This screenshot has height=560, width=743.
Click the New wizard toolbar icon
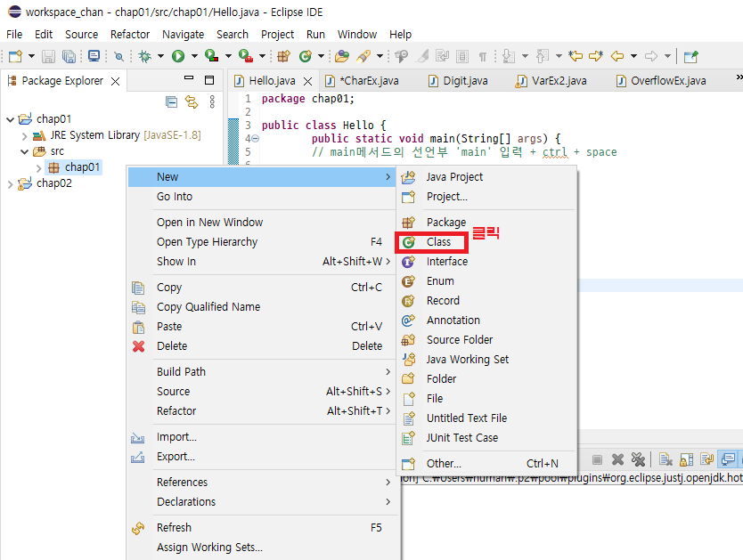(x=16, y=56)
